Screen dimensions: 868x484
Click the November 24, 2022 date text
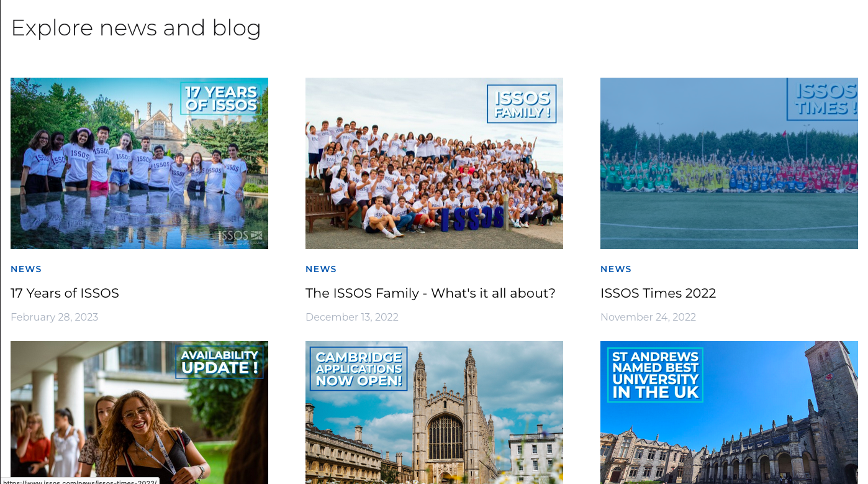click(x=648, y=317)
